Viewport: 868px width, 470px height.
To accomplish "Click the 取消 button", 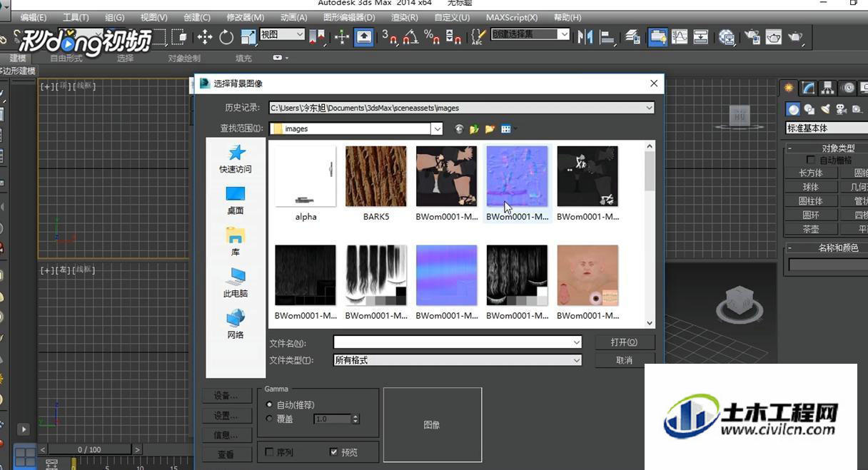I will click(x=624, y=360).
